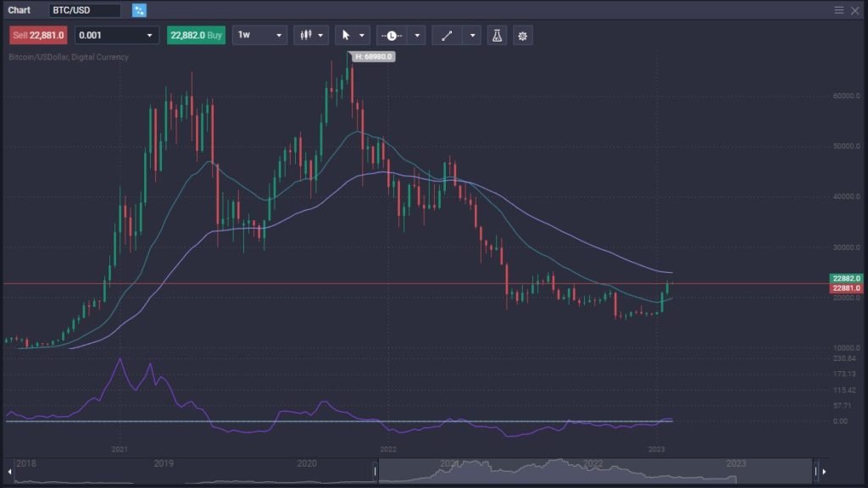Select the trend line drawing tool
This screenshot has height=488, width=868.
click(447, 35)
